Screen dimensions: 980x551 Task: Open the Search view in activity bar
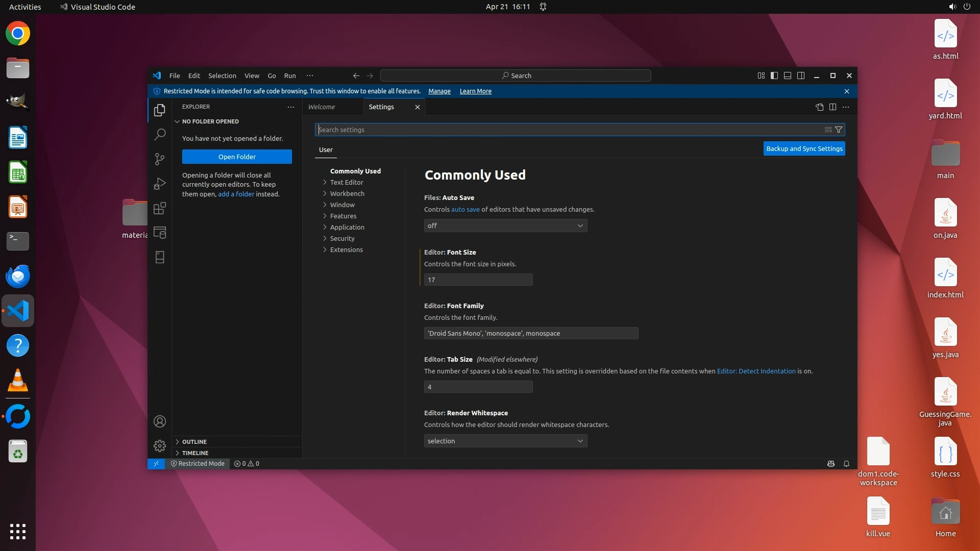tap(160, 134)
